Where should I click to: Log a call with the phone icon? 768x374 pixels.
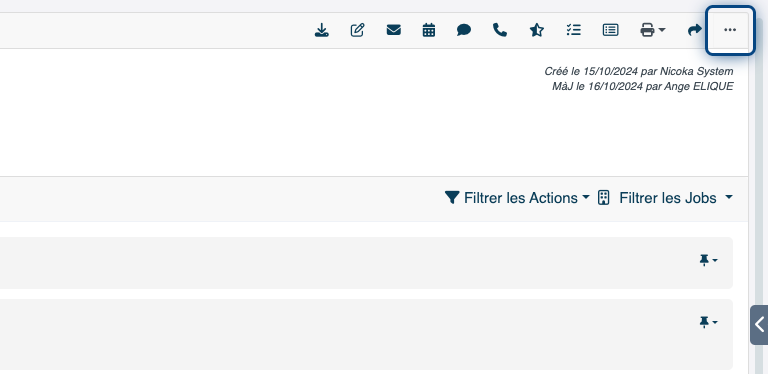(500, 30)
